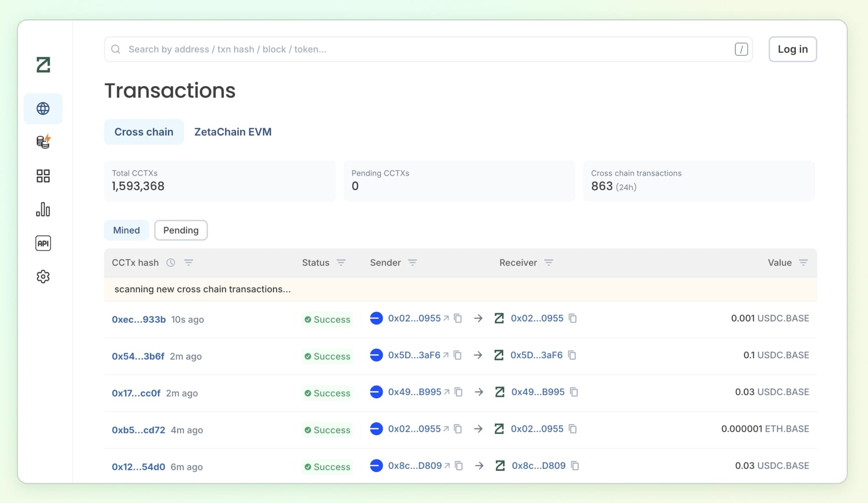Open the apps grid icon in sidebar
The image size is (868, 503).
click(43, 176)
